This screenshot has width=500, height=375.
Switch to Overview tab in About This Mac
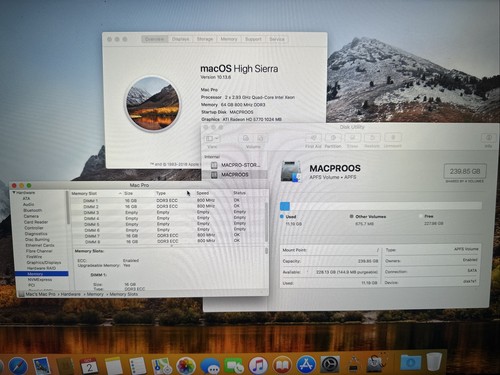(x=155, y=39)
